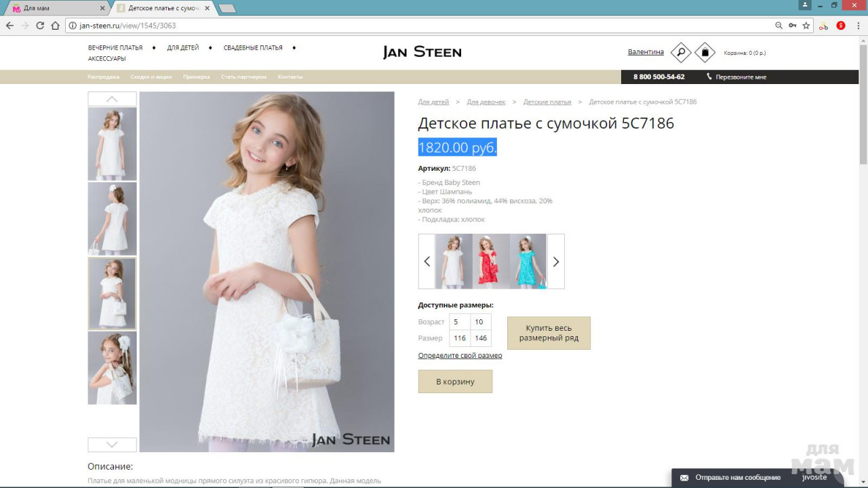Open the ВЕЧЕРНИЕ ПЛАТЬЯ menu item

pyautogui.click(x=115, y=48)
